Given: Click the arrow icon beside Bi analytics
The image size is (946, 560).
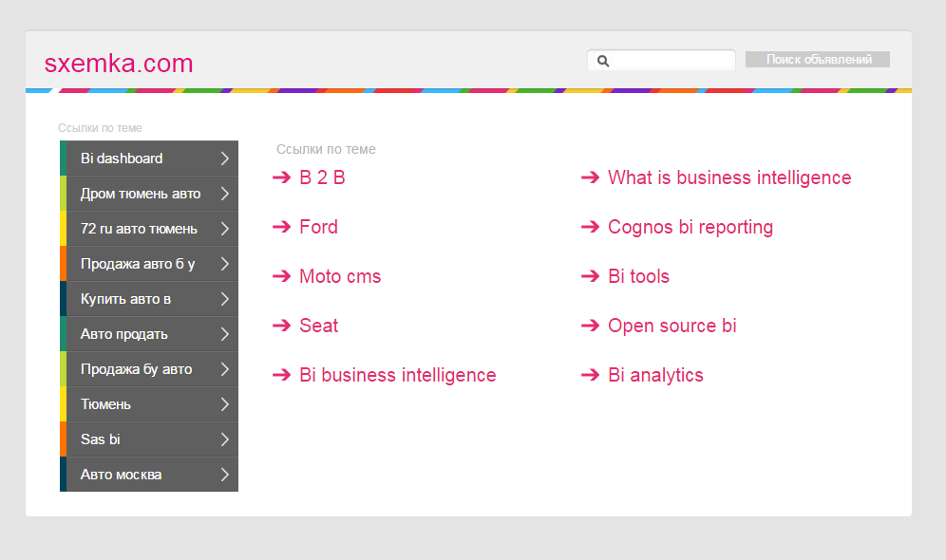Looking at the screenshot, I should pos(590,375).
